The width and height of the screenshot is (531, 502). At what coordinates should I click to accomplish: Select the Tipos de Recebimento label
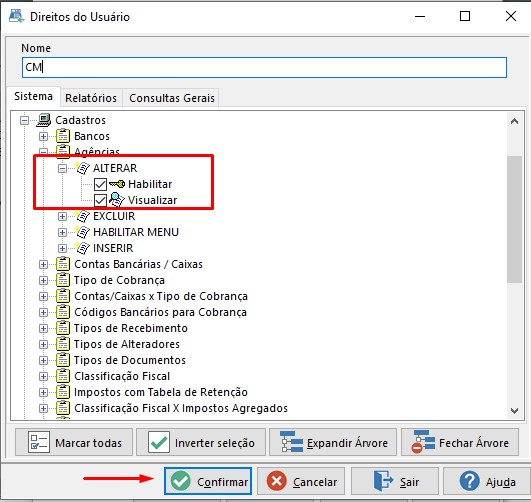pyautogui.click(x=131, y=328)
